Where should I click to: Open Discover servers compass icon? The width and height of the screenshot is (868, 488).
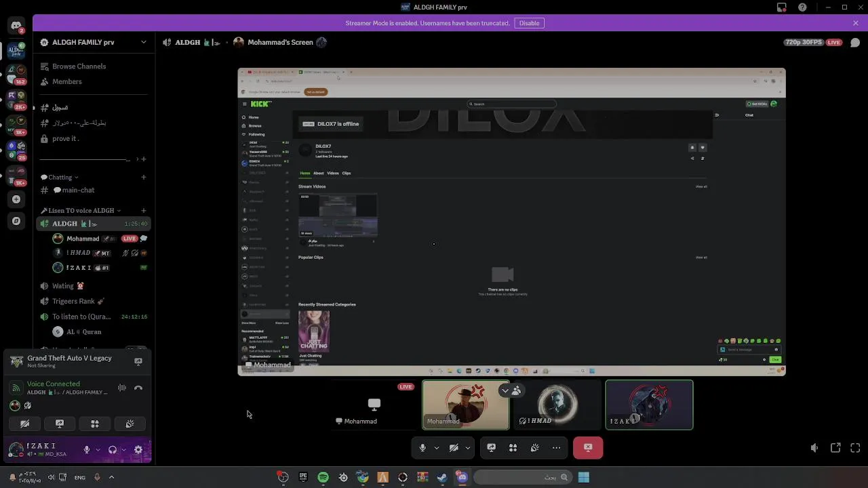point(16,221)
